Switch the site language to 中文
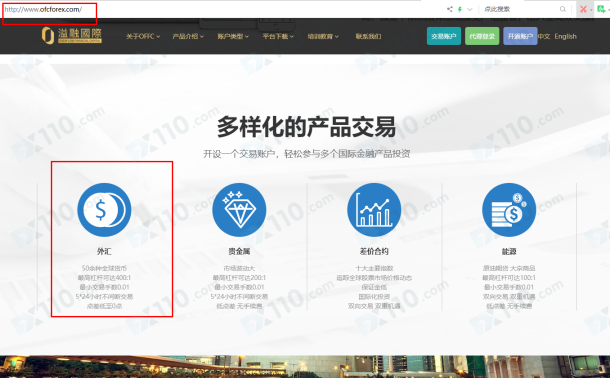Image resolution: width=610 pixels, height=378 pixels. (x=544, y=37)
